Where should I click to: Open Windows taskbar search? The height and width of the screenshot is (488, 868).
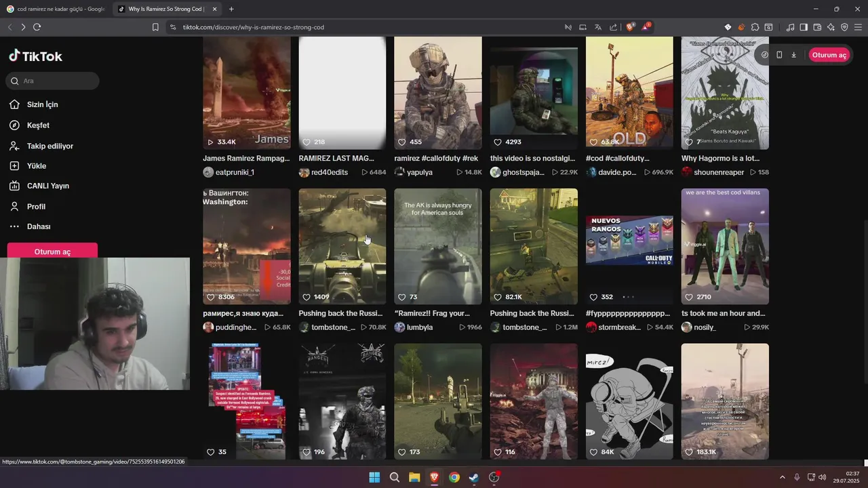point(395,477)
